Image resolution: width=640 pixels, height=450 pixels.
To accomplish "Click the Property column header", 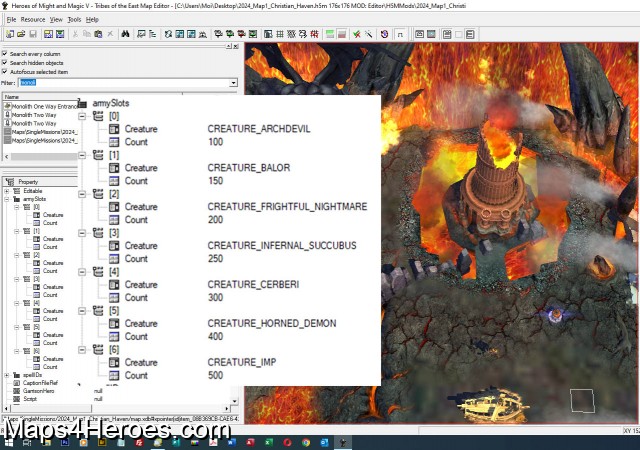I will pyautogui.click(x=40, y=182).
